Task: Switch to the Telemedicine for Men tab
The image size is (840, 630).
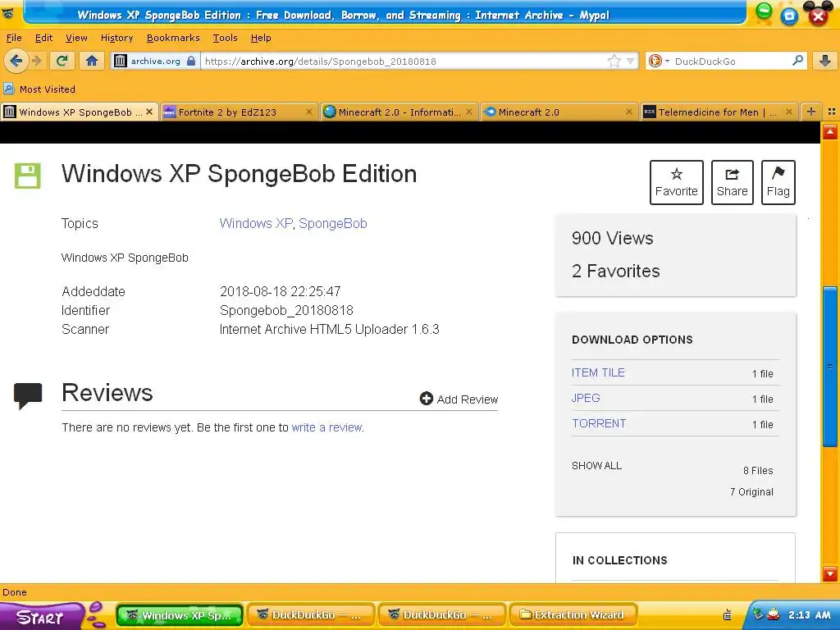Action: point(719,112)
